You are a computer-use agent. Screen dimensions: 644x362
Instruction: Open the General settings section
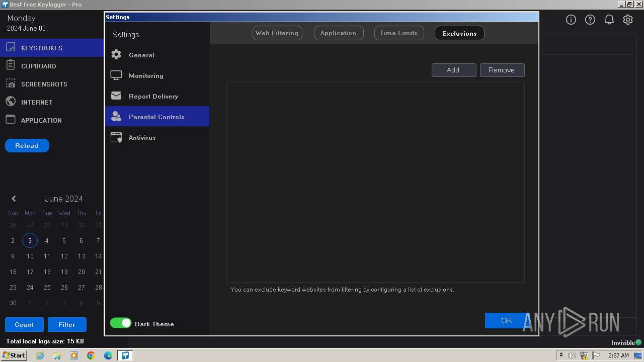pos(157,55)
